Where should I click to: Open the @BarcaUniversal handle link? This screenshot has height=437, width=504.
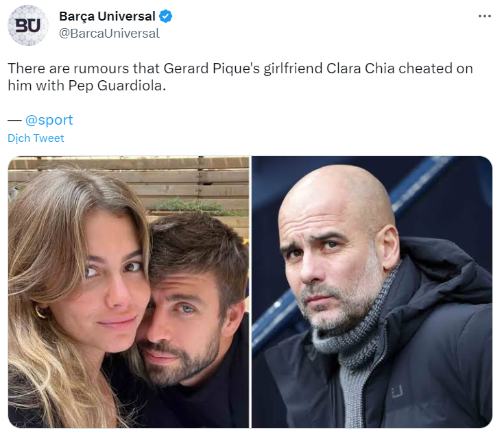(x=109, y=33)
